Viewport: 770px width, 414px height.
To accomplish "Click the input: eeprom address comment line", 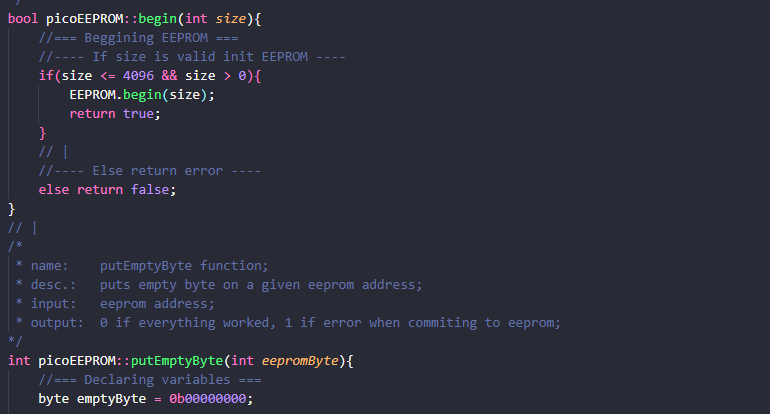I will [115, 304].
